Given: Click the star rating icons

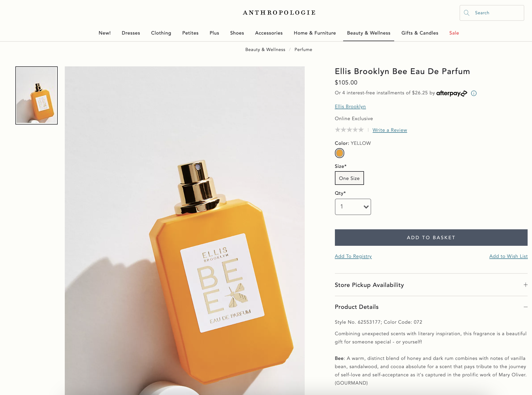Looking at the screenshot, I should (x=349, y=130).
